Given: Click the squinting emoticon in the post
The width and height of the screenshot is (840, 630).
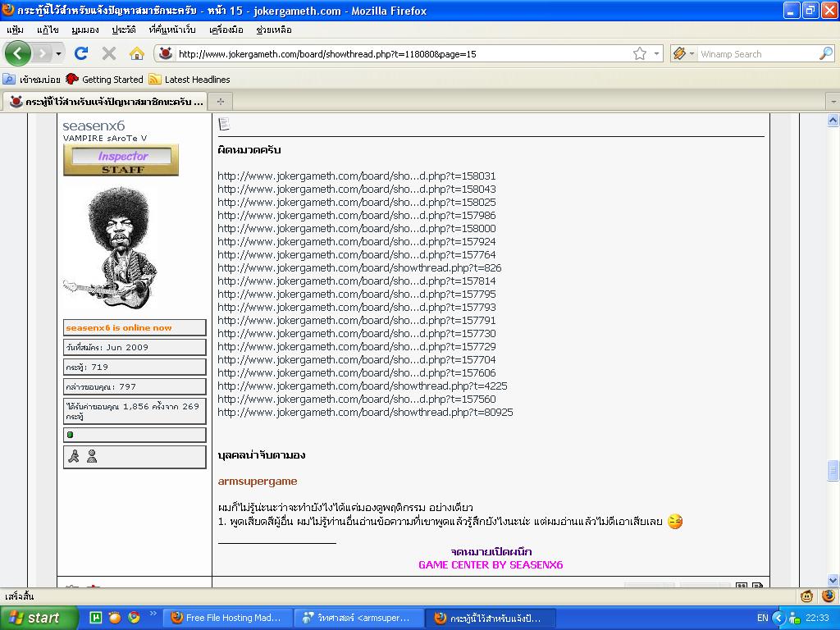Looking at the screenshot, I should (675, 521).
